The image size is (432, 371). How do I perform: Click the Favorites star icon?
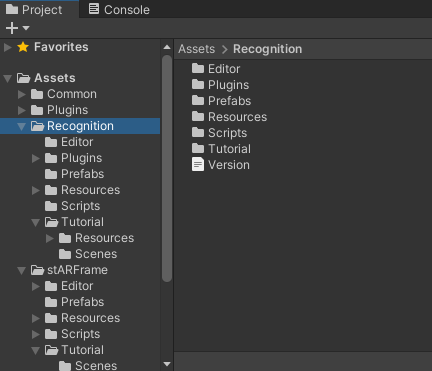(23, 47)
